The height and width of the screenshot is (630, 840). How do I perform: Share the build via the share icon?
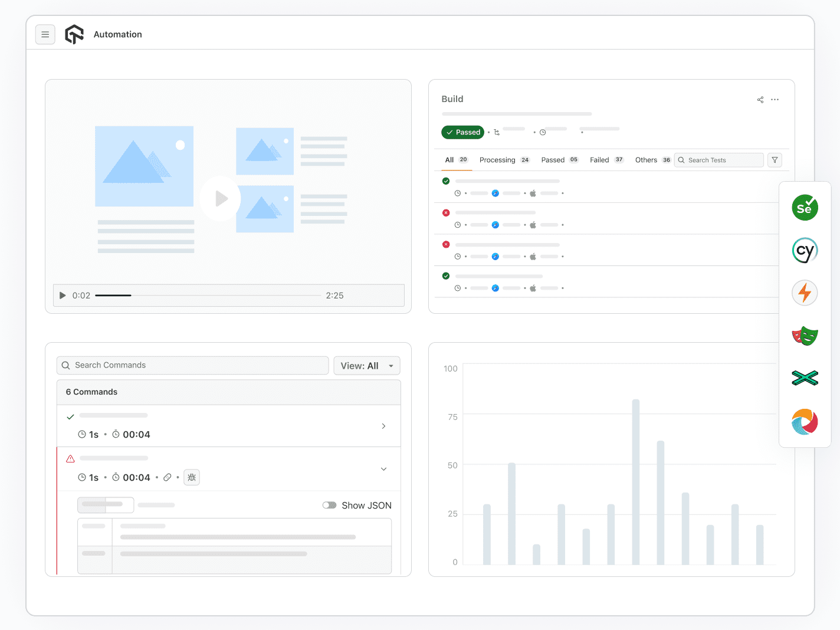[x=760, y=100]
